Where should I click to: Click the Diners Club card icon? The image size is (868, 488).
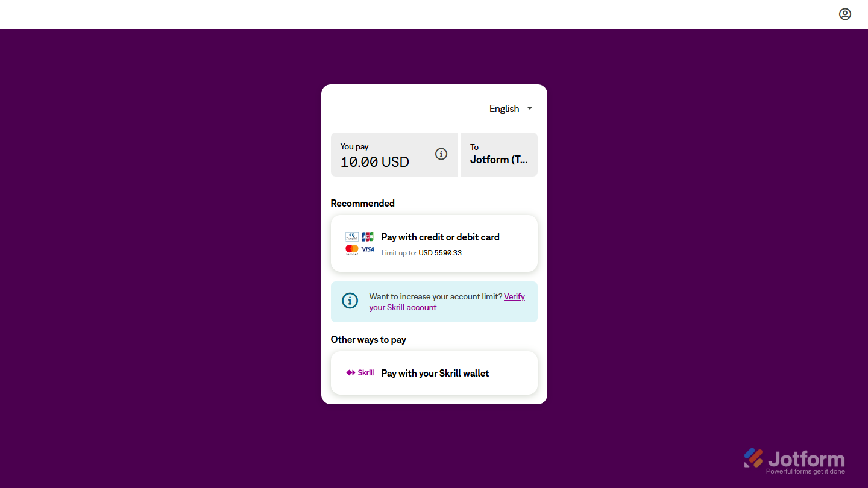(352, 236)
